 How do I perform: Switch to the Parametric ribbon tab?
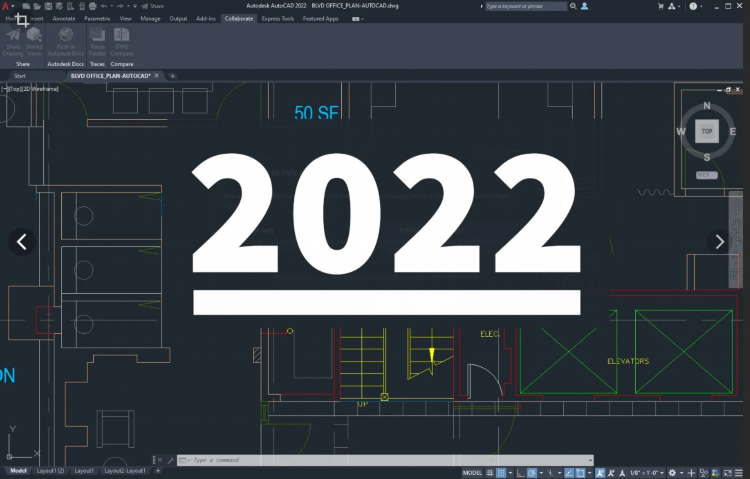point(97,19)
